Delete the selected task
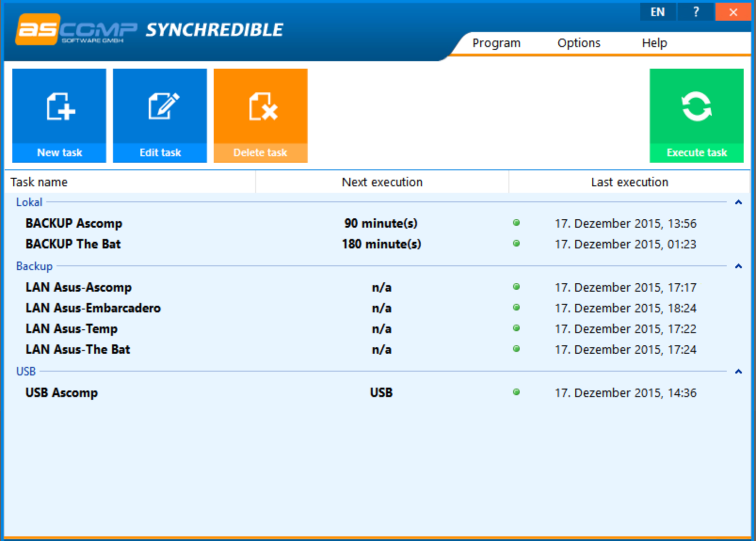The width and height of the screenshot is (756, 541). tap(260, 115)
